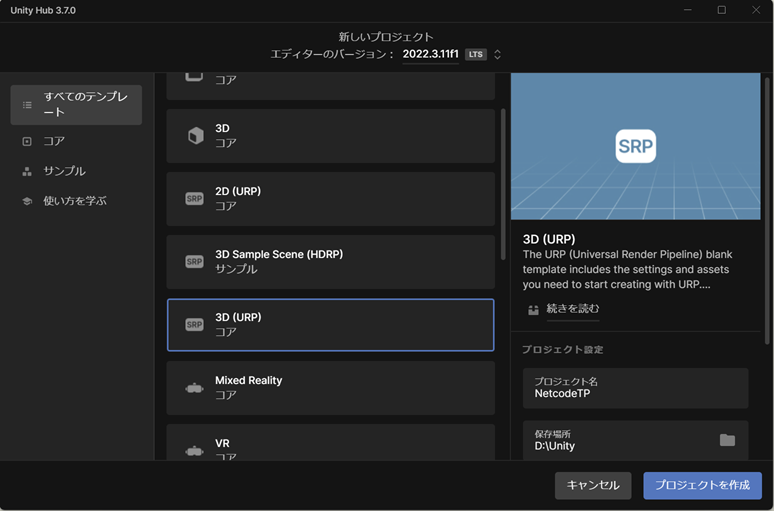Screen dimensions: 774x511
Task: Click the 3D template cube icon
Action: click(195, 136)
